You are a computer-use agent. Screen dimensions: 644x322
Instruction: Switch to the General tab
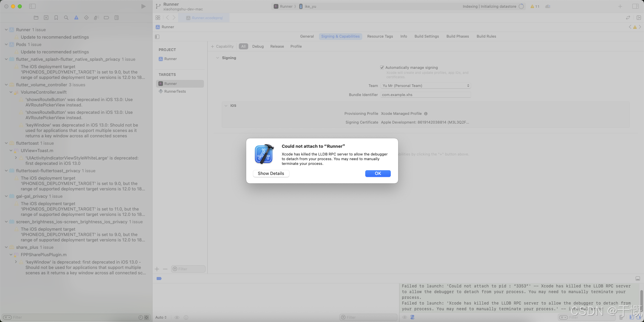[x=307, y=36]
